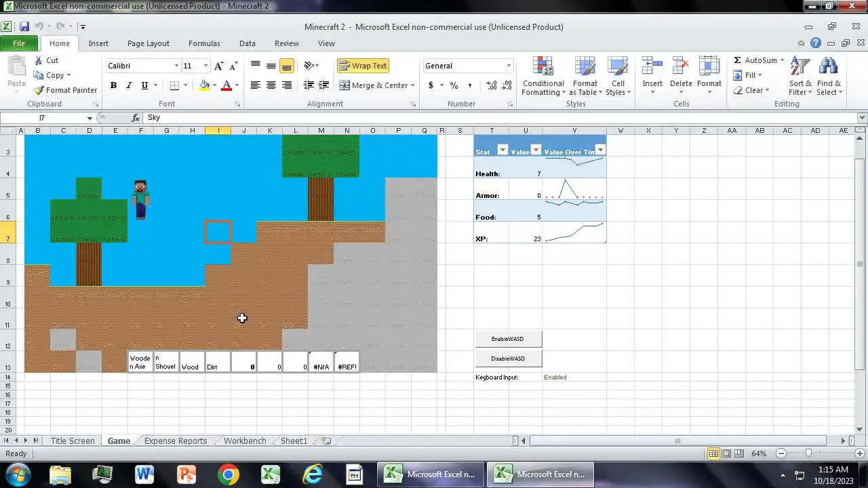Open Cell Styles gallery

point(618,76)
